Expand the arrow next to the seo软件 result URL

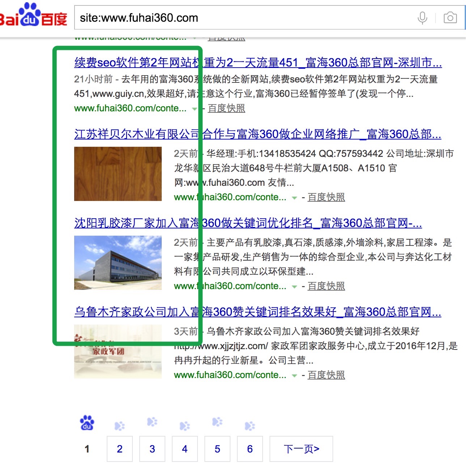point(194,109)
